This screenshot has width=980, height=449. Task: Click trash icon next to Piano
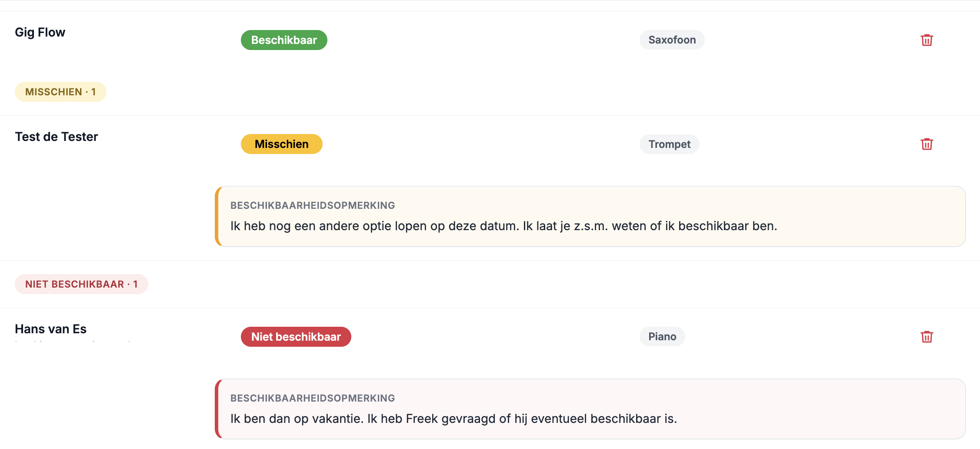(927, 337)
